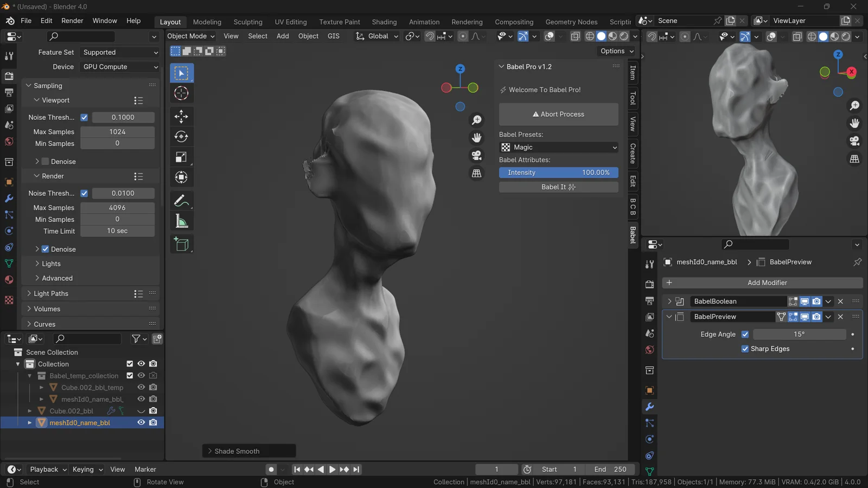This screenshot has width=868, height=488.
Task: Open the Render menu
Action: (72, 21)
